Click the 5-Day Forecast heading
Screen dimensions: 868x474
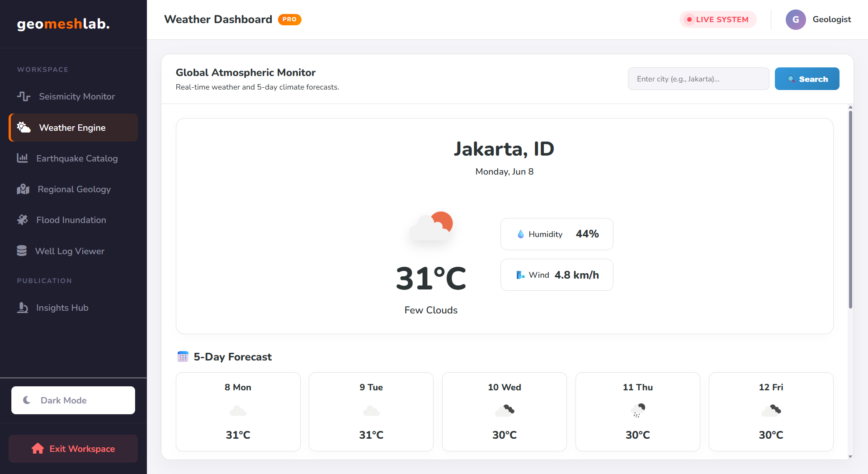click(233, 357)
